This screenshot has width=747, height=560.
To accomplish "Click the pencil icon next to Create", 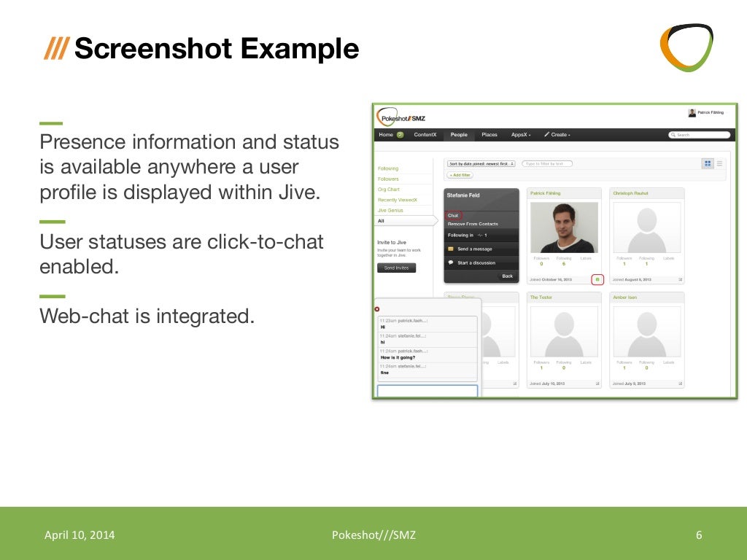I will (546, 135).
